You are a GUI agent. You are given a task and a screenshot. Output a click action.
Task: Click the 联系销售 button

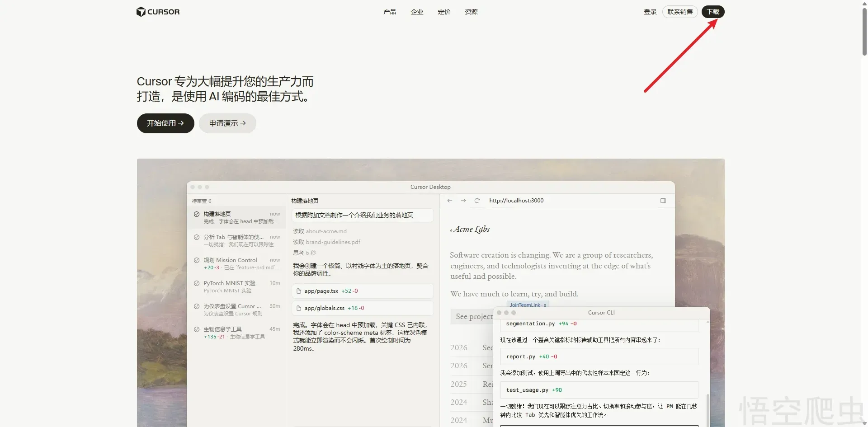pos(680,12)
